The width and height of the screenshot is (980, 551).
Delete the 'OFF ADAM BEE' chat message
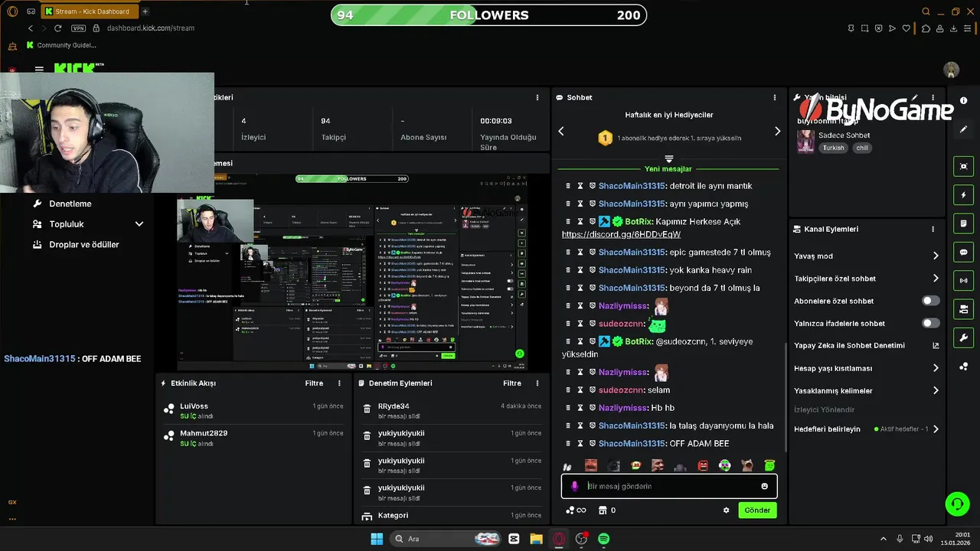pos(568,443)
